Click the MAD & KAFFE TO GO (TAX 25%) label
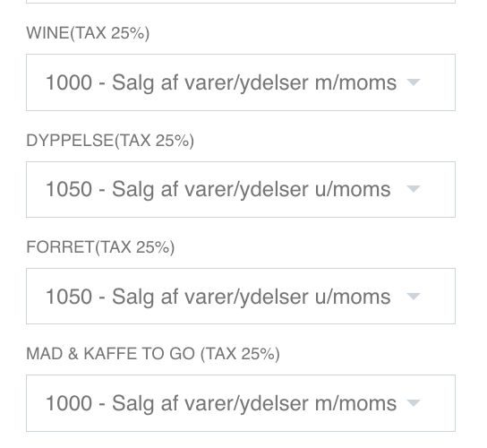 click(x=153, y=354)
